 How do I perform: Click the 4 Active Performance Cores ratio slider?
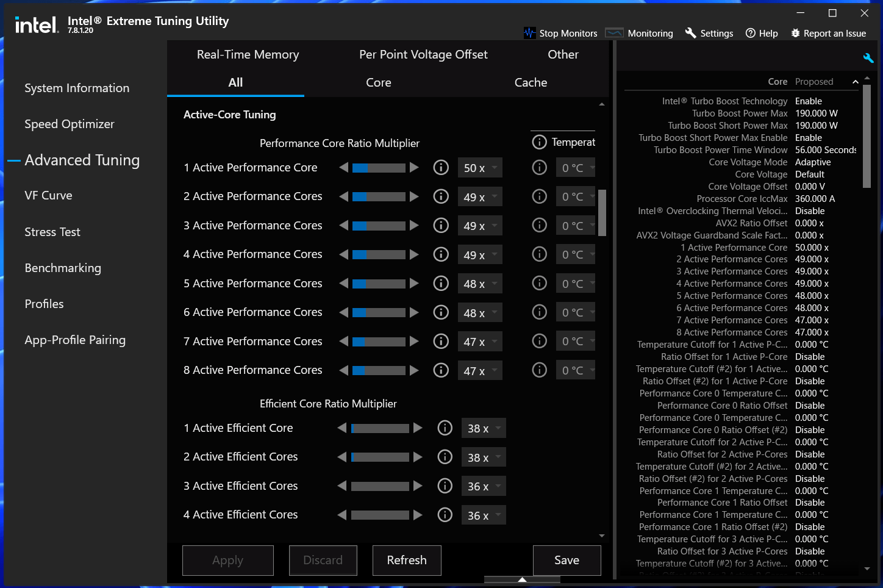[x=379, y=254]
